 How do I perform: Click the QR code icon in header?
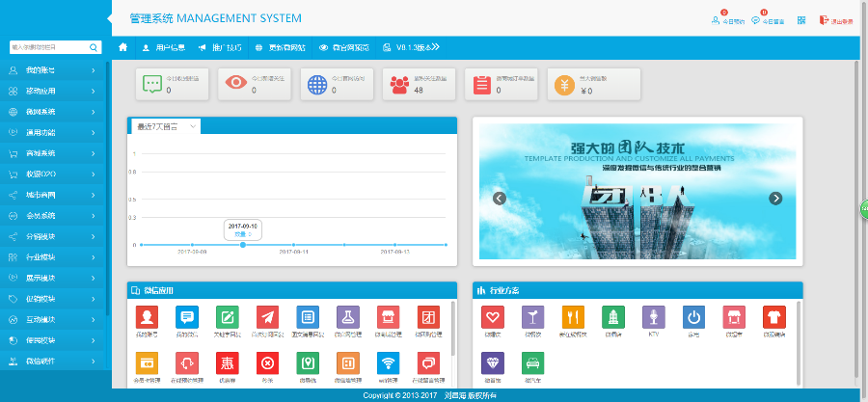(x=801, y=20)
